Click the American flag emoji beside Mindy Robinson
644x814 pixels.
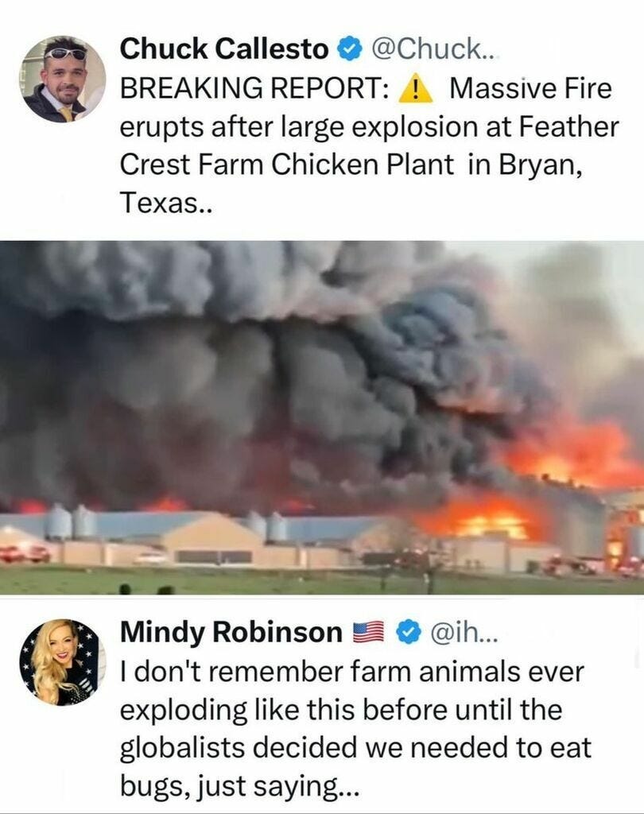pyautogui.click(x=368, y=632)
